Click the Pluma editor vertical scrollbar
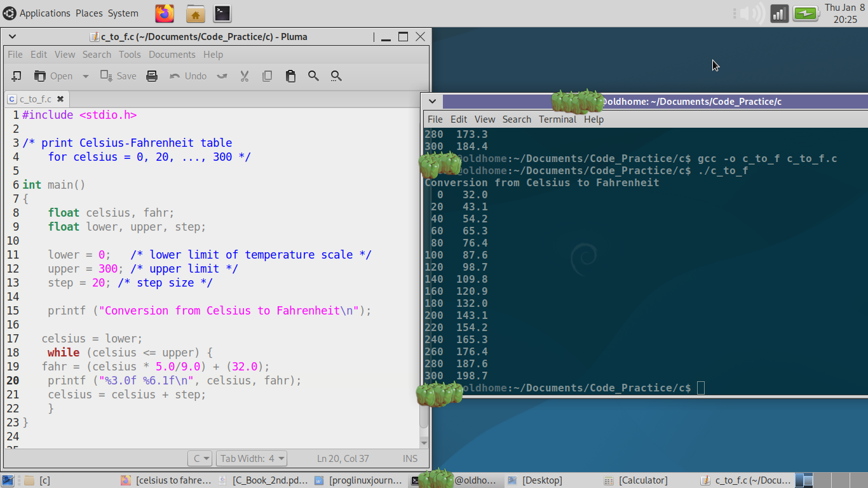Image resolution: width=868 pixels, height=488 pixels. (424, 277)
